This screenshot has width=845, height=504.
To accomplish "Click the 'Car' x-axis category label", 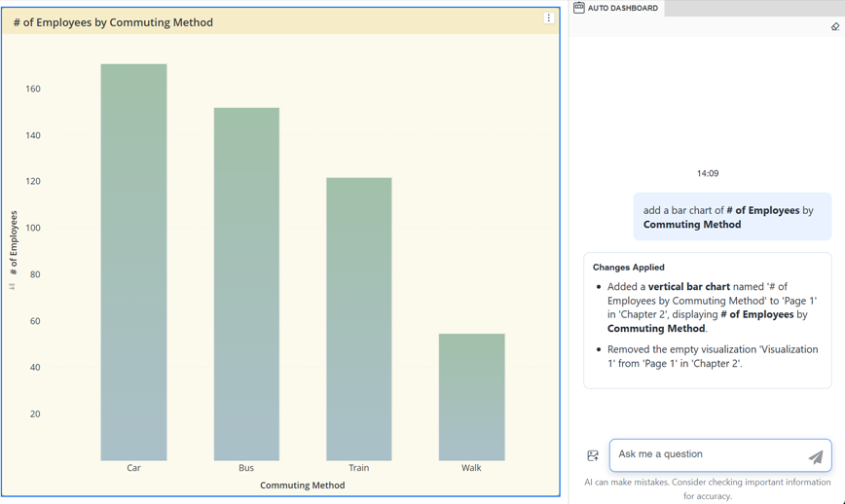I will click(x=133, y=468).
